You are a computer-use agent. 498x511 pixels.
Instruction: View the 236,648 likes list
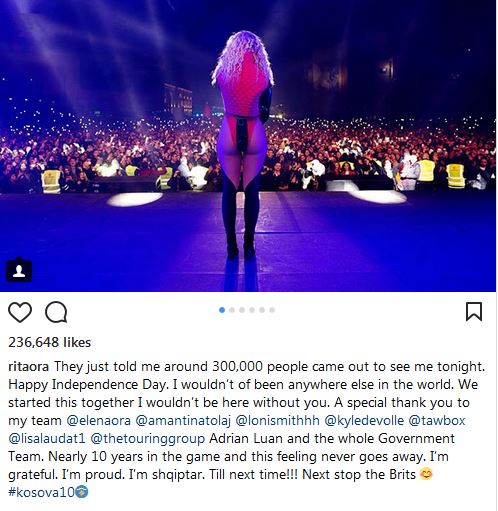pyautogui.click(x=49, y=342)
